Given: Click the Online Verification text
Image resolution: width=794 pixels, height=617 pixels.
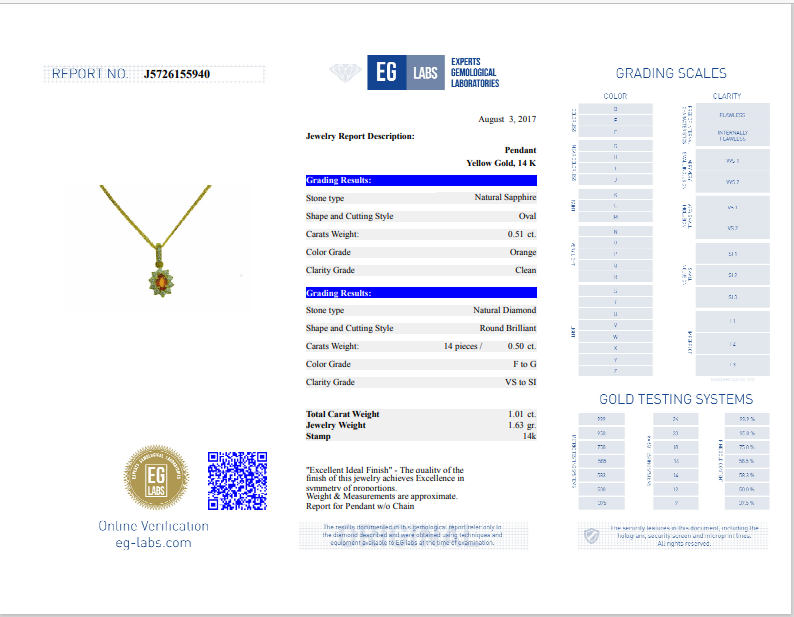Looking at the screenshot, I should point(153,526).
